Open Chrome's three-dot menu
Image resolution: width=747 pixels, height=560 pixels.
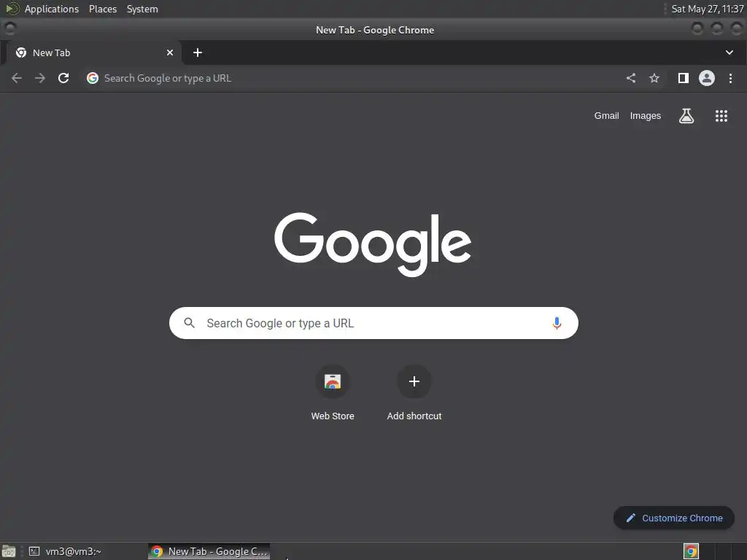[x=730, y=78]
